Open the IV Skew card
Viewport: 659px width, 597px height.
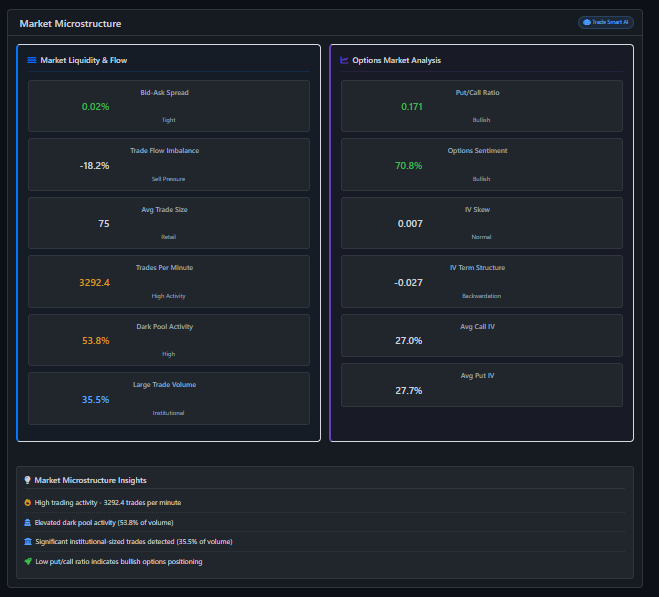[x=481, y=222]
